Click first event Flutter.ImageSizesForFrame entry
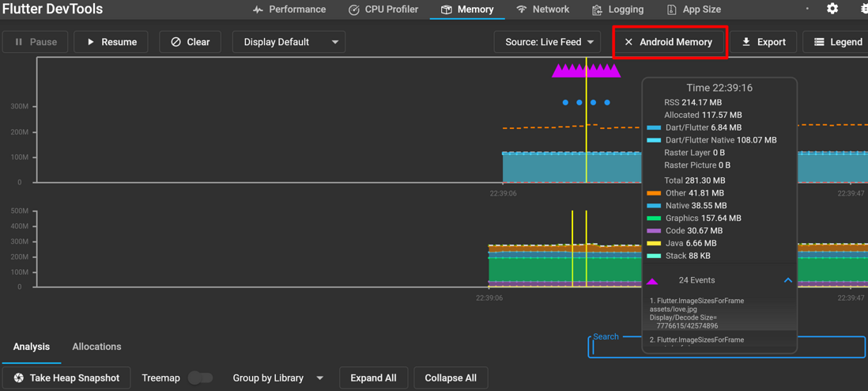868x391 pixels. (719, 313)
